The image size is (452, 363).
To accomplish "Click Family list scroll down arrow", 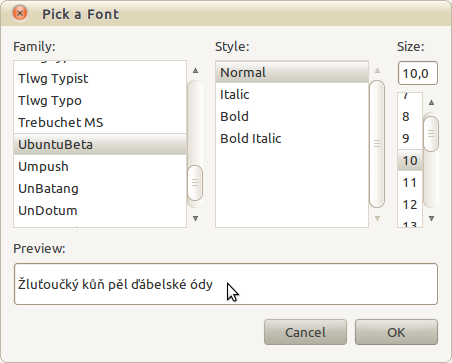I will pyautogui.click(x=196, y=218).
